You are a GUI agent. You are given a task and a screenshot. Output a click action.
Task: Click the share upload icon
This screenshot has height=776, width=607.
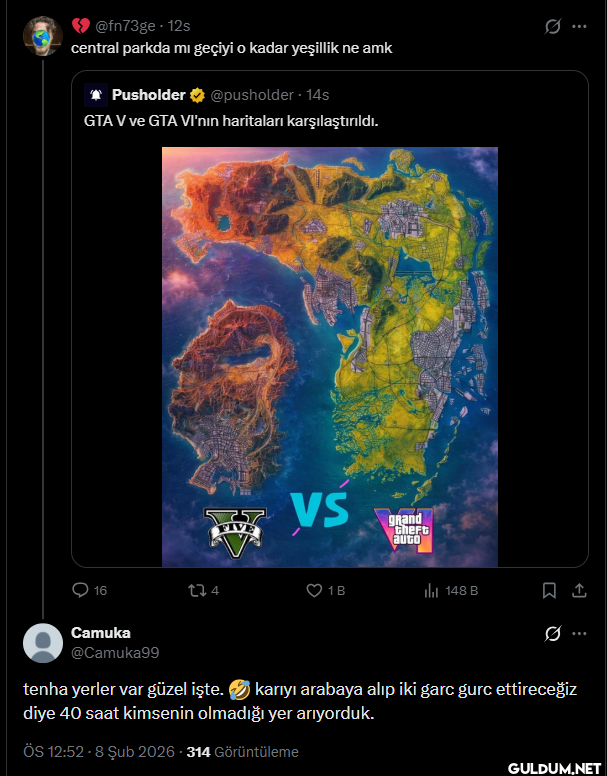point(579,590)
